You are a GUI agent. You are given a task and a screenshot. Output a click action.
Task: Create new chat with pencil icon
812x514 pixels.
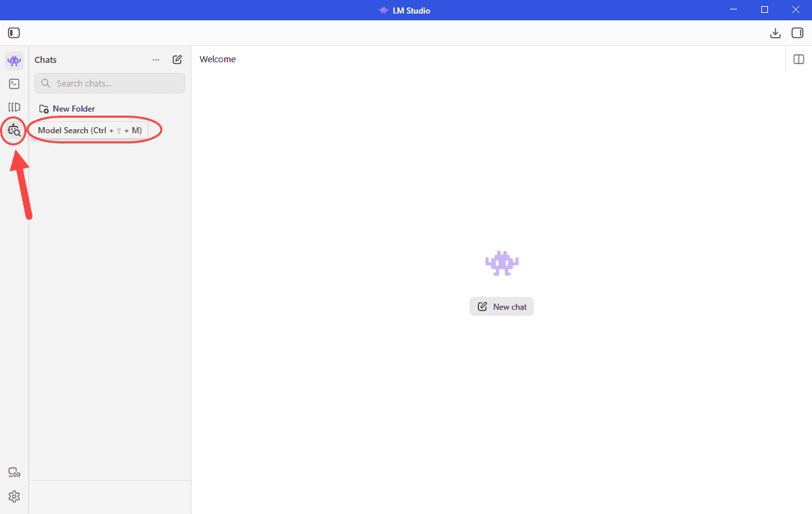pos(177,60)
